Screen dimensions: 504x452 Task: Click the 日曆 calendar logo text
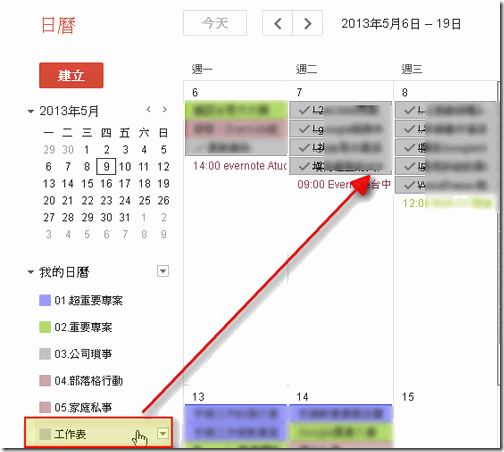click(58, 25)
